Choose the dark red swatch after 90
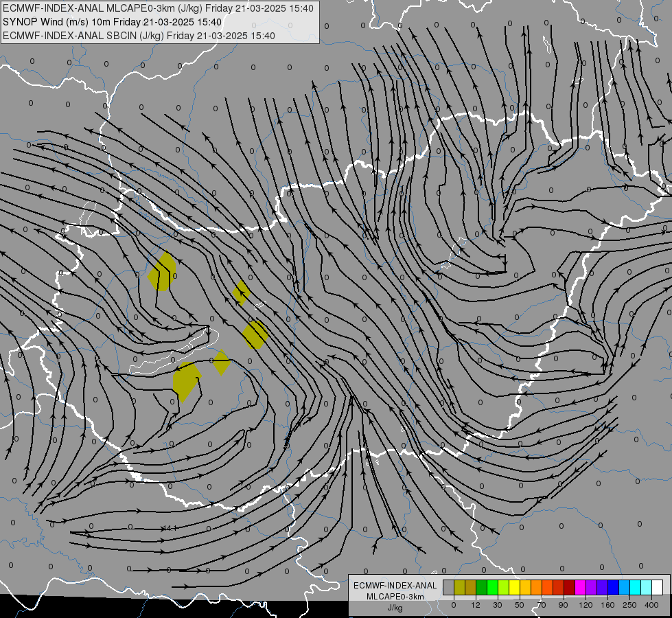The height and width of the screenshot is (618, 672). [x=569, y=588]
